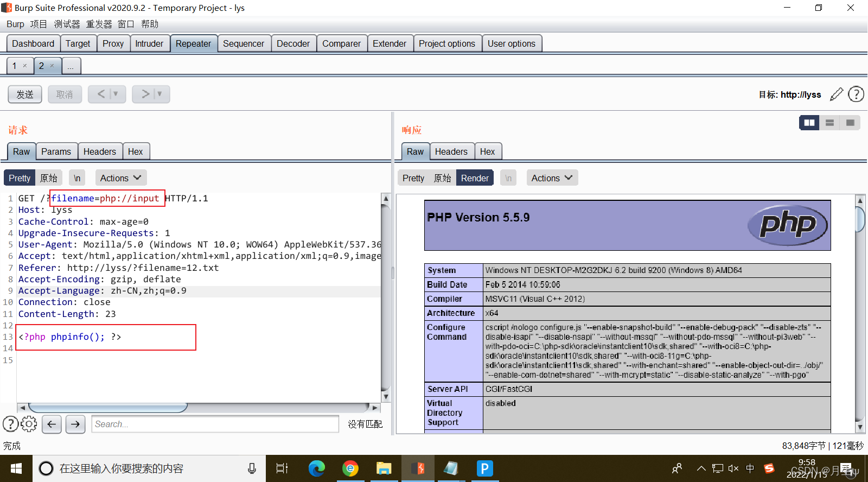Image resolution: width=868 pixels, height=482 pixels.
Task: Open the Dashboard tab
Action: 33,43
